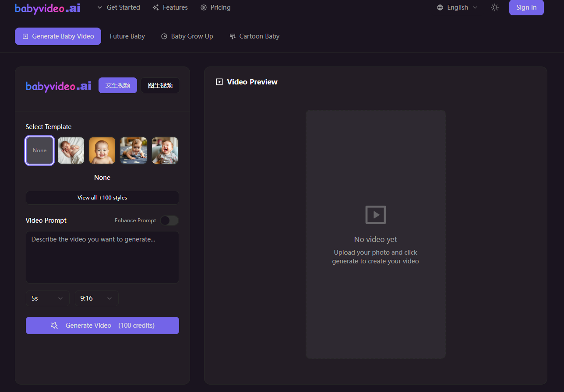The width and height of the screenshot is (564, 392).
Task: Click the Sign In button
Action: pos(526,7)
